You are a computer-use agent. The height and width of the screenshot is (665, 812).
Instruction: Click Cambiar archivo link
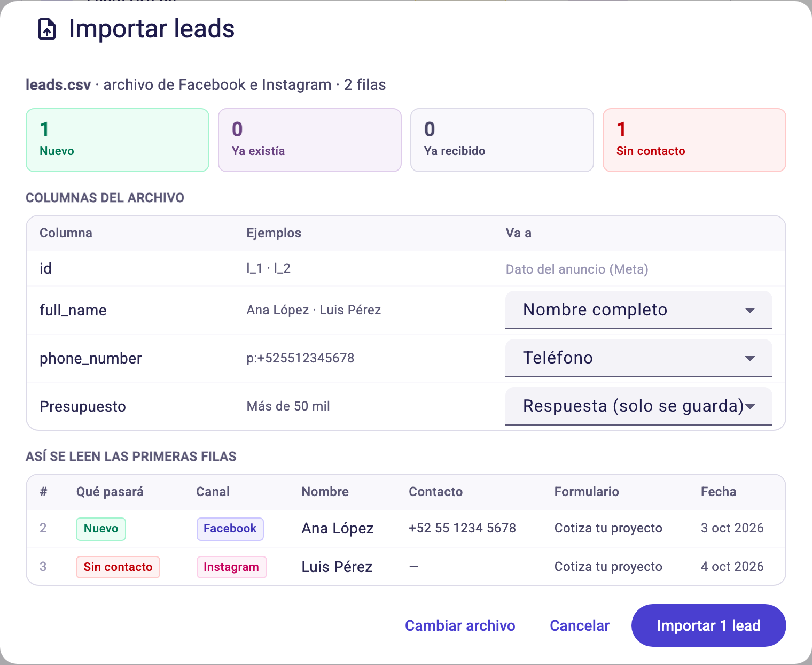click(x=460, y=625)
